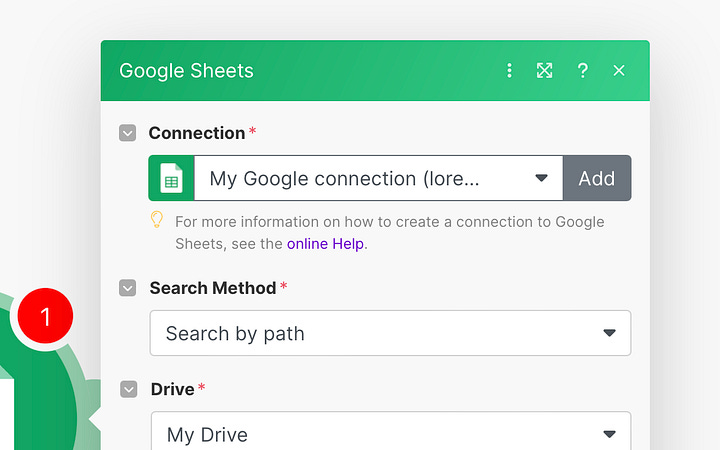720x450 pixels.
Task: Click the Drive field label
Action: tap(173, 389)
